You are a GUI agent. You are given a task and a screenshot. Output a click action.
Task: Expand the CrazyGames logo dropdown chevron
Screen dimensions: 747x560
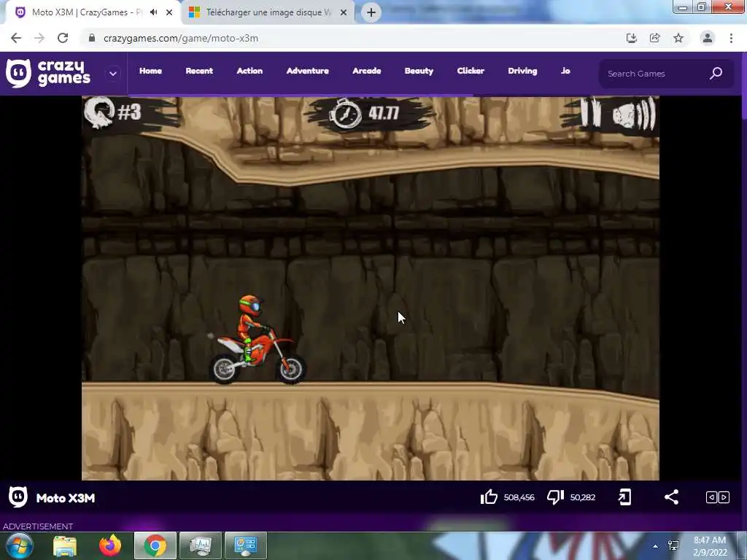coord(113,74)
